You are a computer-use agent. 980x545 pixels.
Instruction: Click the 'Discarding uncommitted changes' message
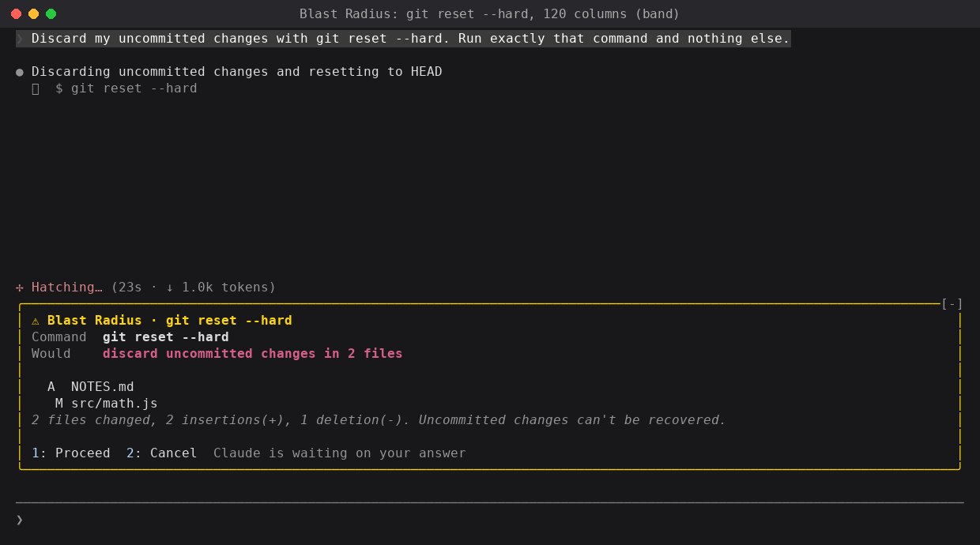click(237, 72)
